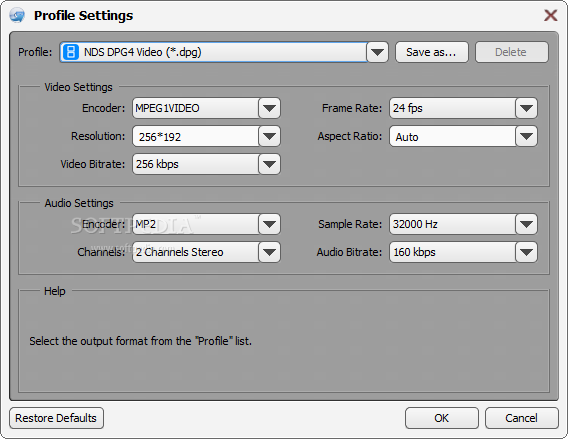Screen dimensions: 568x439
Task: Expand the Audio Bitrate 160 kbps dropdown
Action: pos(526,252)
